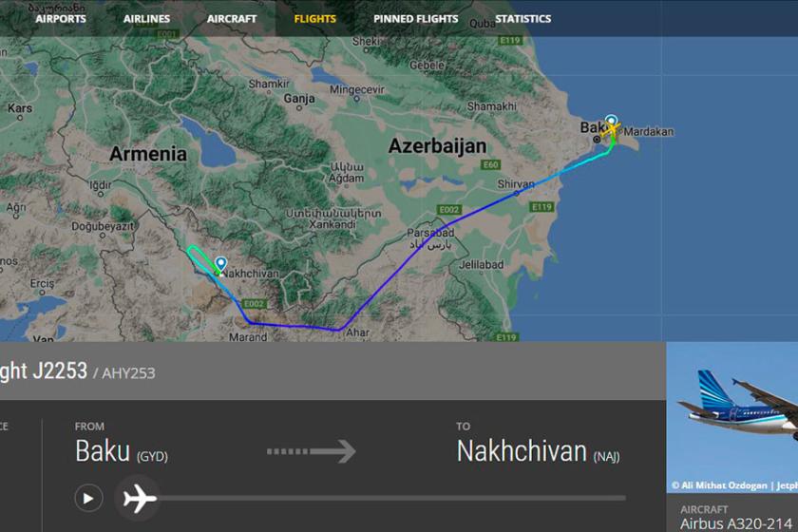The image size is (798, 532).
Task: Open the AIRLINES menu item
Action: tap(146, 19)
